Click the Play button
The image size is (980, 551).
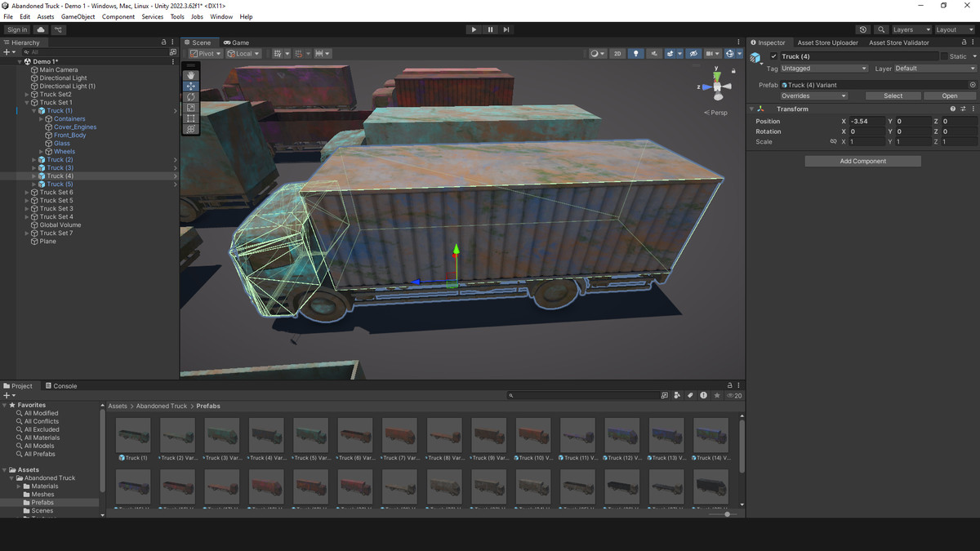click(x=474, y=29)
